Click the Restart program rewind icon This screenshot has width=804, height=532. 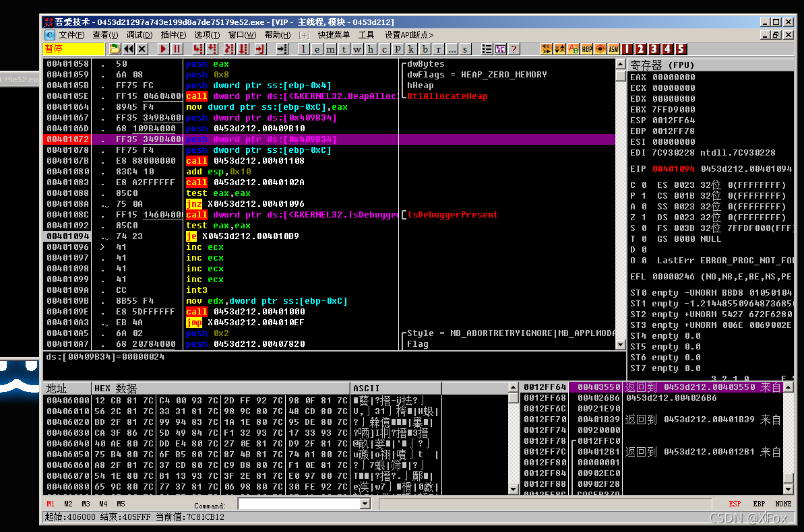click(x=129, y=49)
